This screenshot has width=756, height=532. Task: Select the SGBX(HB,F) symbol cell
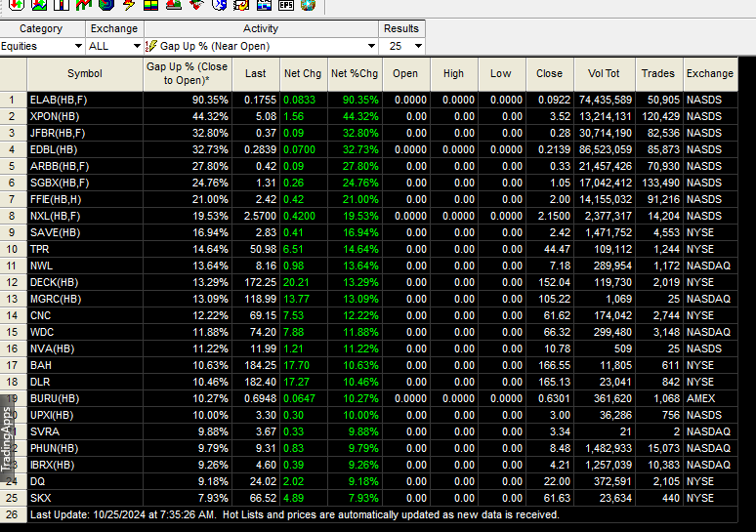(85, 184)
